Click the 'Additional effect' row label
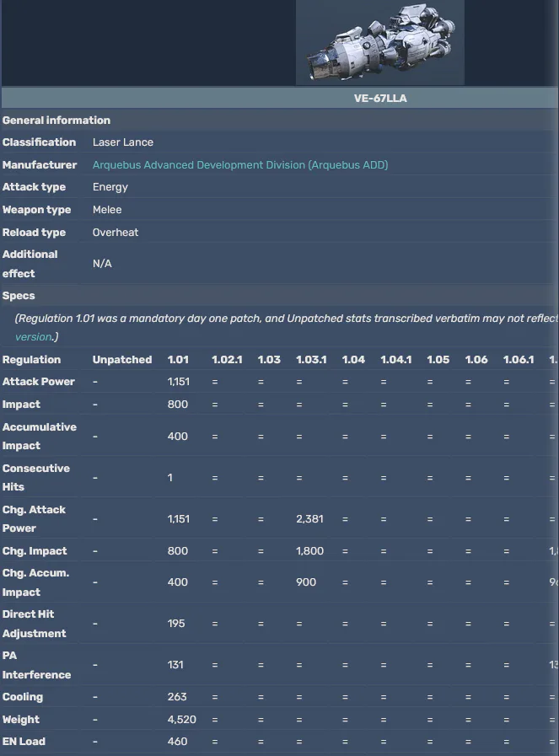The image size is (559, 756). [x=30, y=264]
